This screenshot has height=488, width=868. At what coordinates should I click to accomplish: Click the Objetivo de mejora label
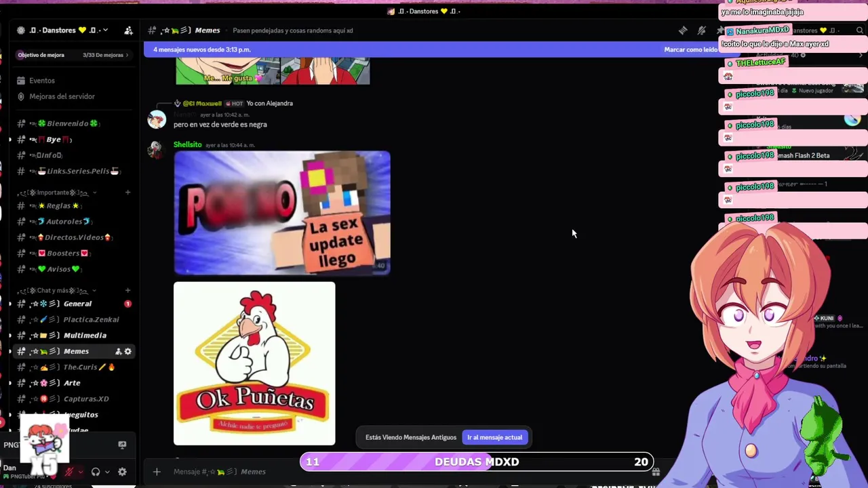[x=41, y=55]
